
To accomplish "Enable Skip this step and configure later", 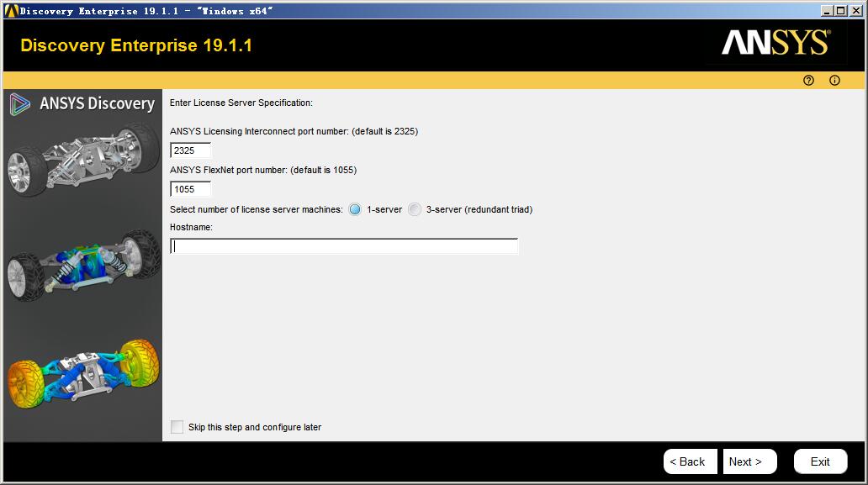I will point(177,427).
